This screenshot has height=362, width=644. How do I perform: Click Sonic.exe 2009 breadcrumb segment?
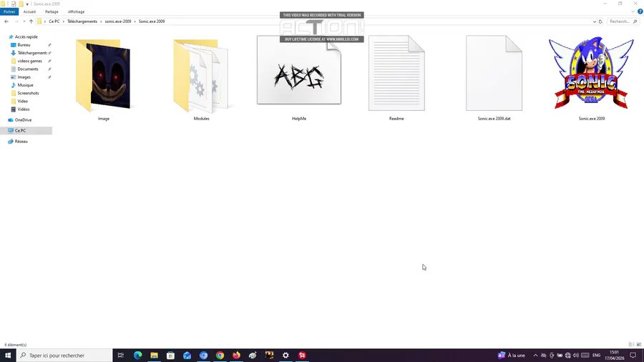152,21
